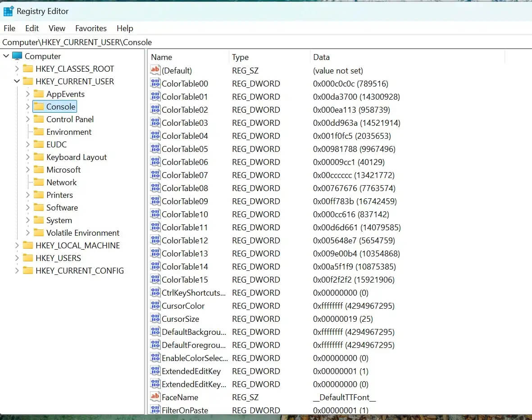Open the View menu
The height and width of the screenshot is (420, 532).
57,28
